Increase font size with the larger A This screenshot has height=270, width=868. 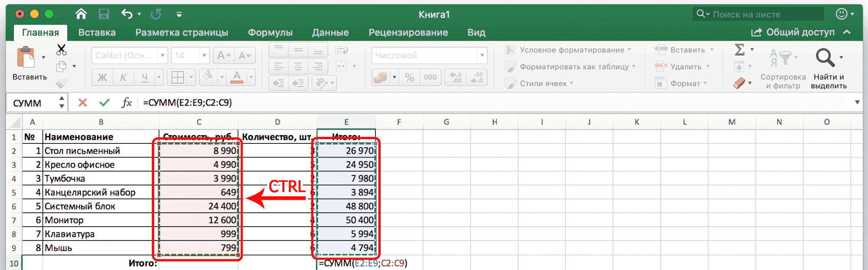[x=224, y=55]
